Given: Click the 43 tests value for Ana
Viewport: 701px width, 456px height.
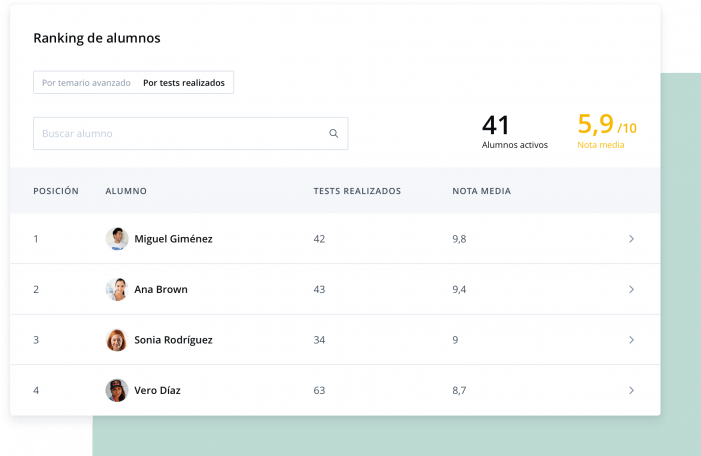Looking at the screenshot, I should coord(319,289).
